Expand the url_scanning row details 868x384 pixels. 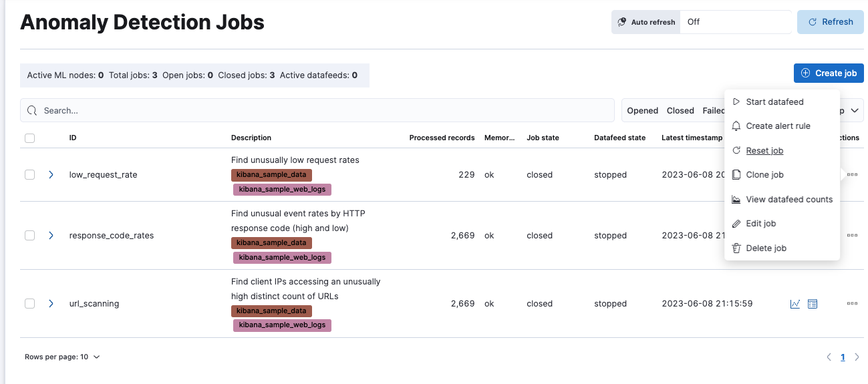(51, 304)
